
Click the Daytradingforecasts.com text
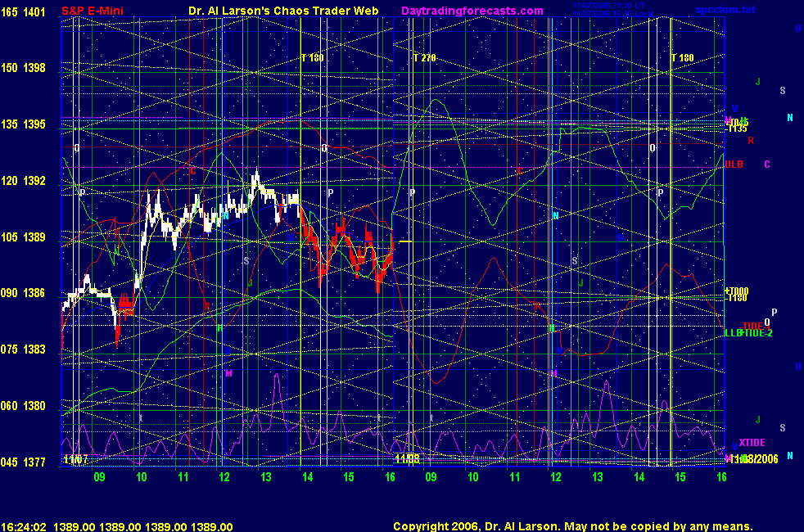(x=472, y=11)
